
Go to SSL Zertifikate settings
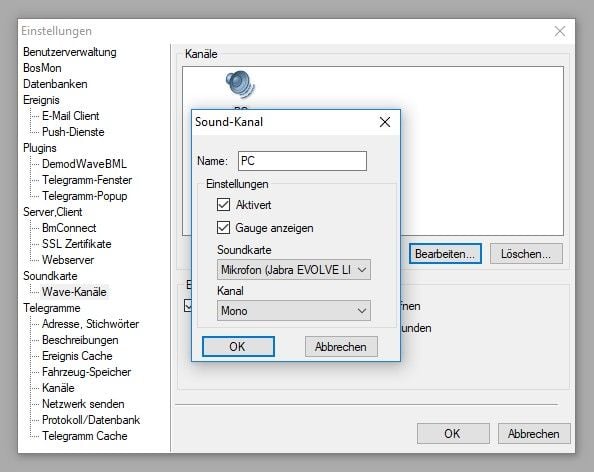77,244
